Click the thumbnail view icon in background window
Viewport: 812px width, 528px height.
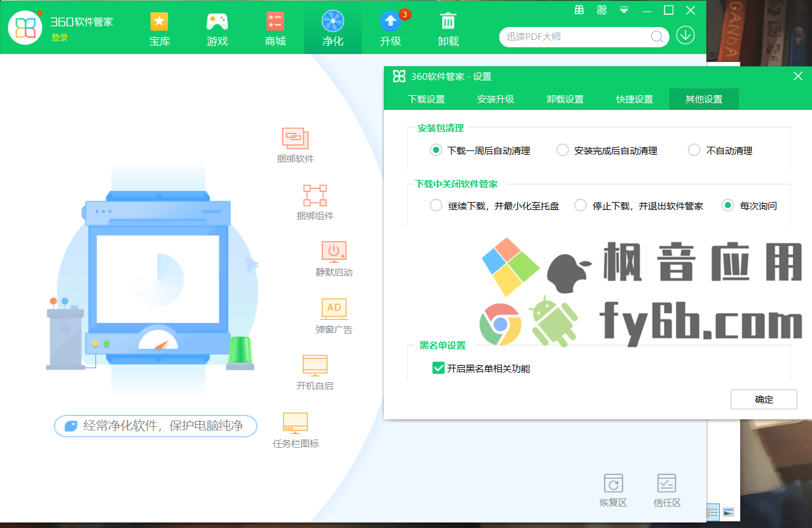[728, 511]
